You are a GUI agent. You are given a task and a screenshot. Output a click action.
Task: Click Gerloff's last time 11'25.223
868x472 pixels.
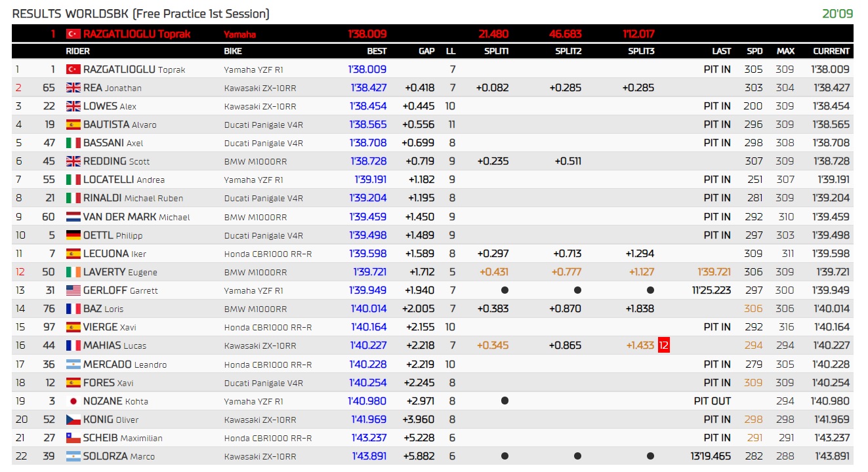(x=711, y=290)
